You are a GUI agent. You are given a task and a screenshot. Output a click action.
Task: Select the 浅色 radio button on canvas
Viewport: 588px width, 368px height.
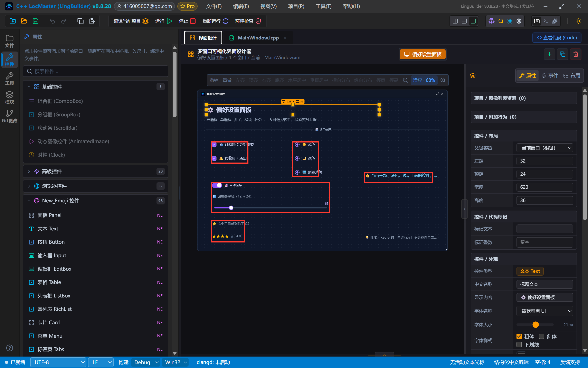[297, 144]
